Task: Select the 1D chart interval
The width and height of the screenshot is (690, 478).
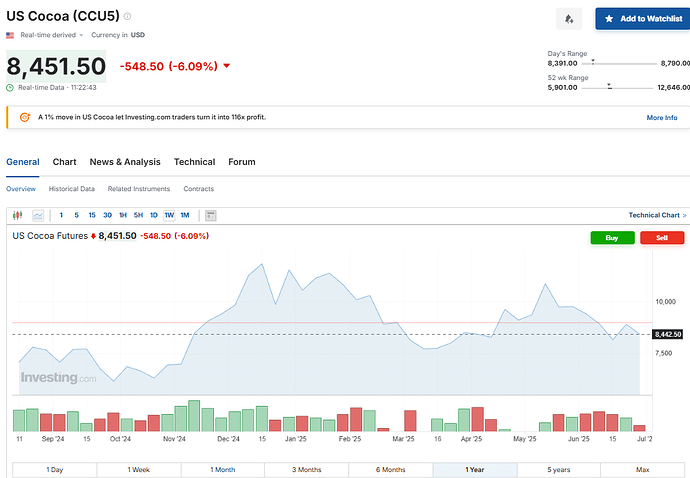Action: (x=153, y=215)
